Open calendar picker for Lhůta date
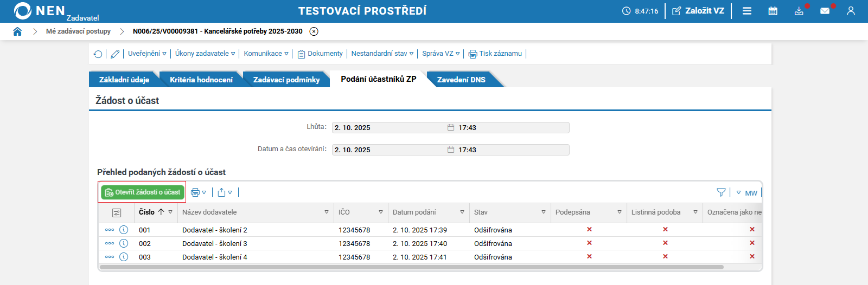Screen dimensions: 868x285 coord(451,127)
